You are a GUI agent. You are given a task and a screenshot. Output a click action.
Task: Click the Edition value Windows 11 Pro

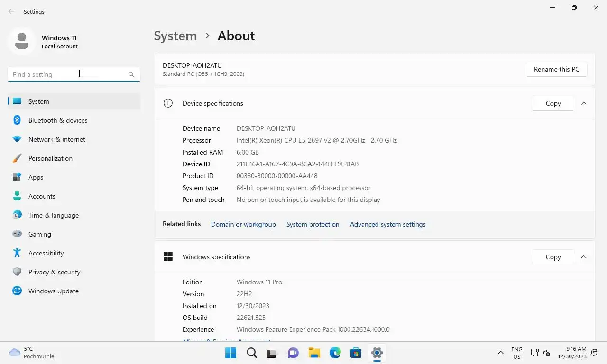pos(259,282)
